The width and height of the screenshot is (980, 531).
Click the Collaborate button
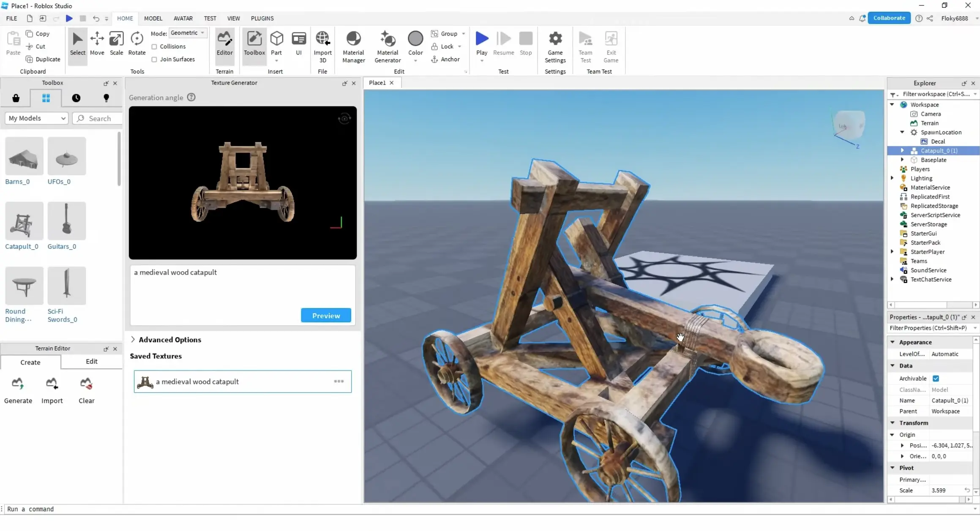coord(889,18)
